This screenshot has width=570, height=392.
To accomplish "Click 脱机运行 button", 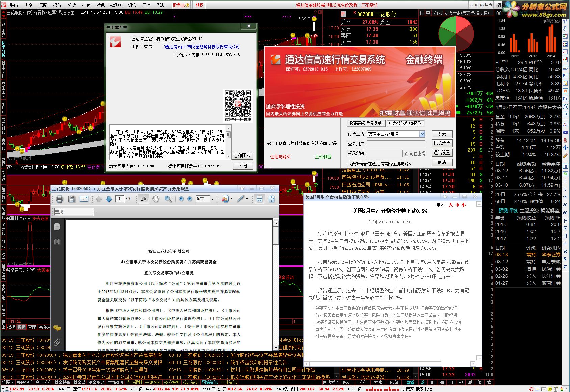I will pyautogui.click(x=442, y=143).
